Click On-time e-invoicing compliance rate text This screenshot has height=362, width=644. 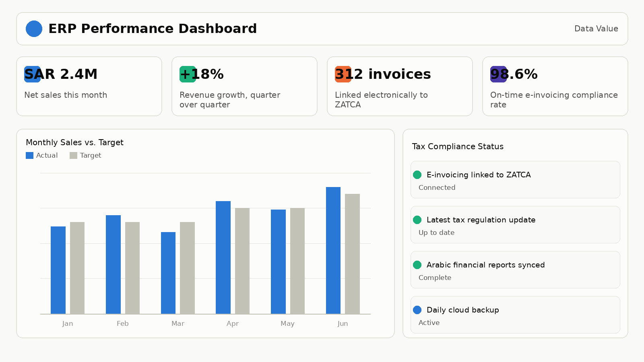pos(554,100)
